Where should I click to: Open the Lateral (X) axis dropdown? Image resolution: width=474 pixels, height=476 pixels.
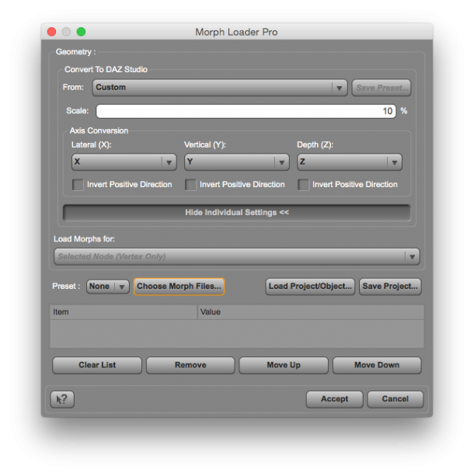[x=124, y=162]
